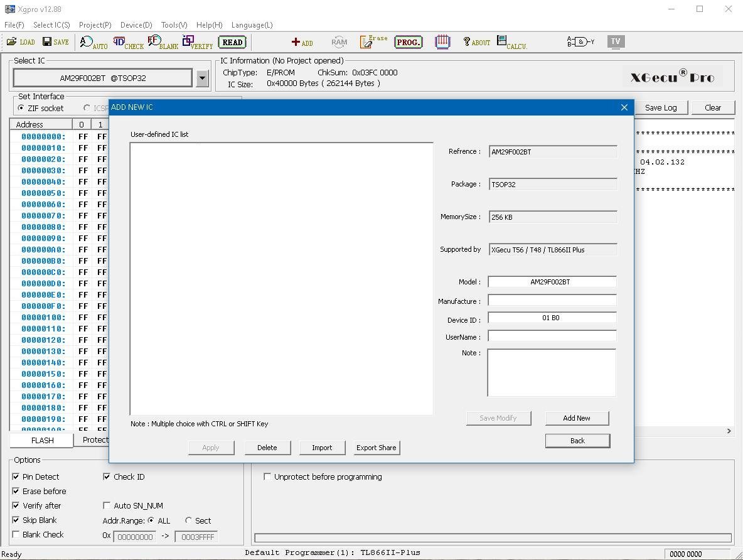Open the Select IC dropdown arrow
This screenshot has width=743, height=560.
click(202, 78)
